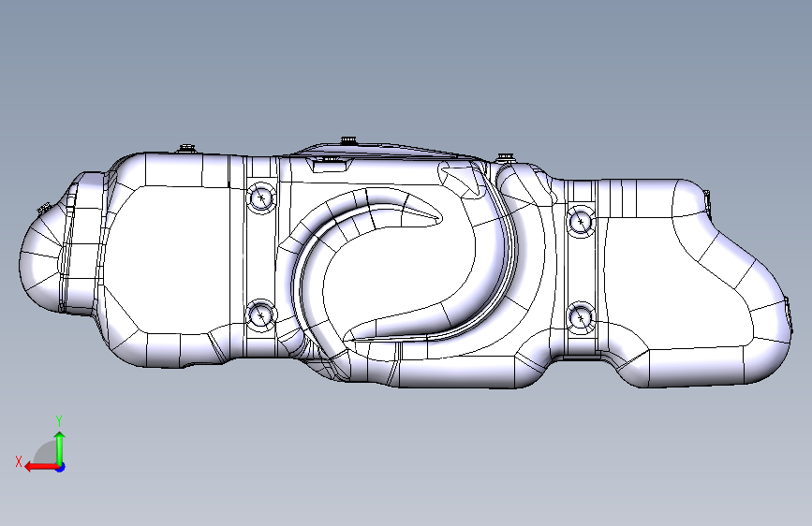
Task: Select the lower-left mounting bolt hole on the model
Action: 261,314
